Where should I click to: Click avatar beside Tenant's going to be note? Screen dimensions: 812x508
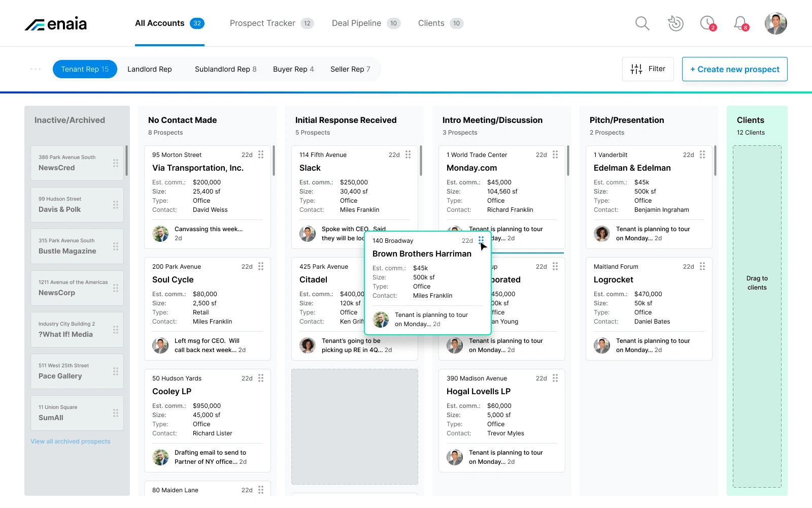(x=308, y=345)
